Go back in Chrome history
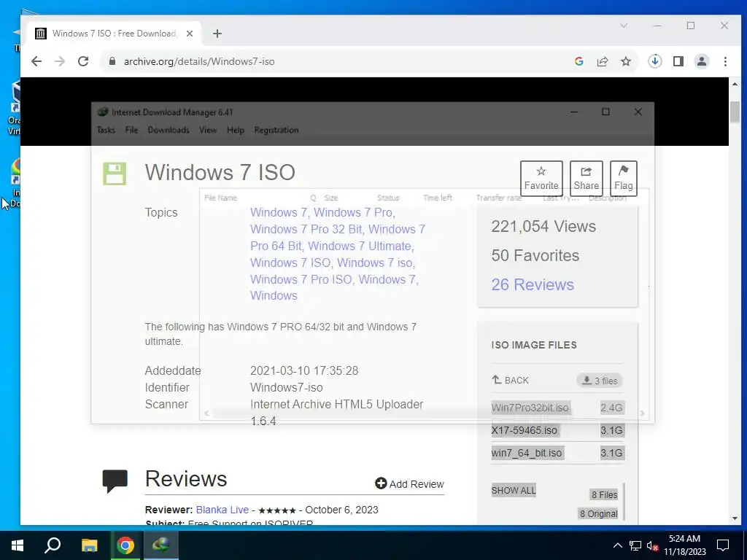The height and width of the screenshot is (560, 747). pos(36,61)
